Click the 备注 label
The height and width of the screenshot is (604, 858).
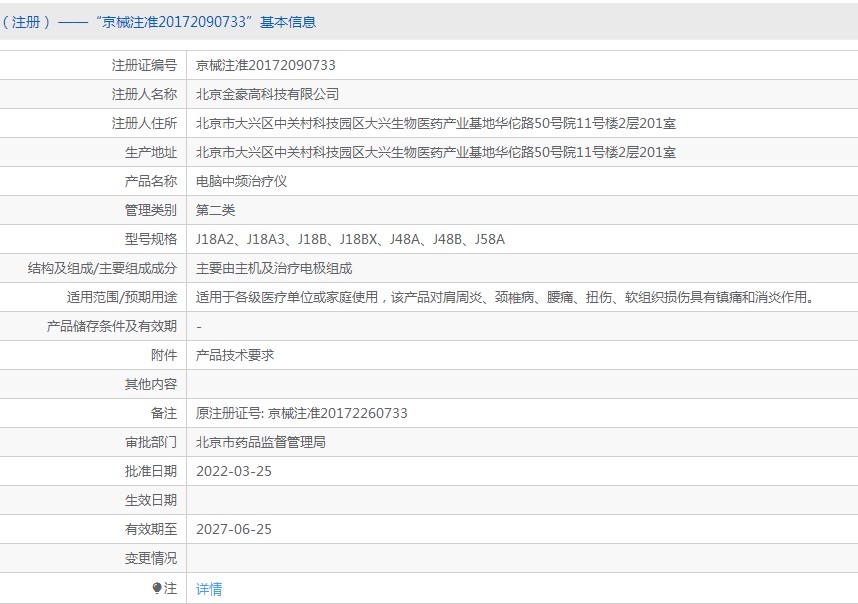[164, 413]
